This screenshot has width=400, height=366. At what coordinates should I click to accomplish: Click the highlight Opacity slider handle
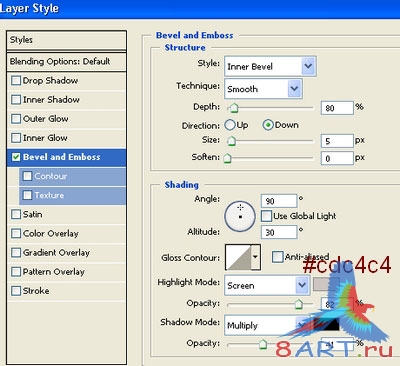pyautogui.click(x=299, y=304)
